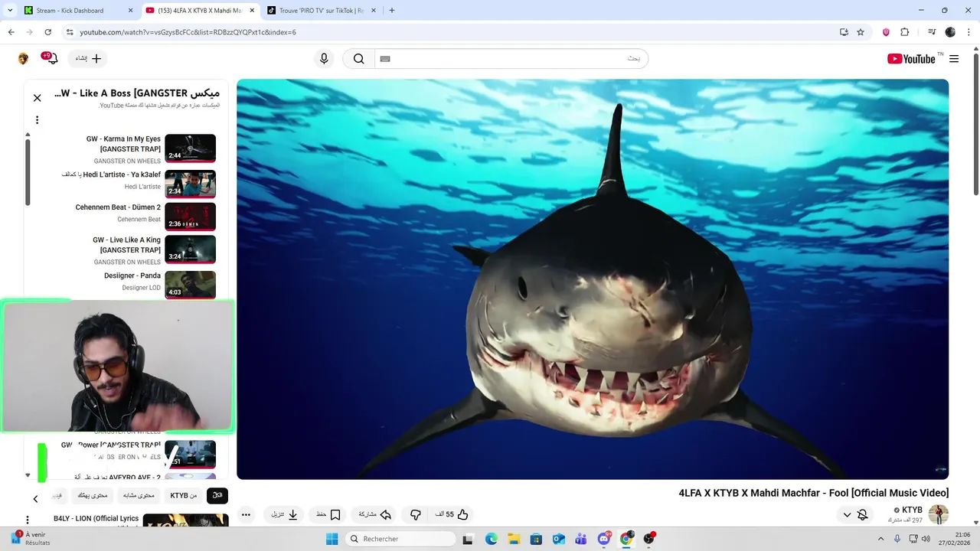
Task: Open the Extensions puzzle icon
Action: 904,32
